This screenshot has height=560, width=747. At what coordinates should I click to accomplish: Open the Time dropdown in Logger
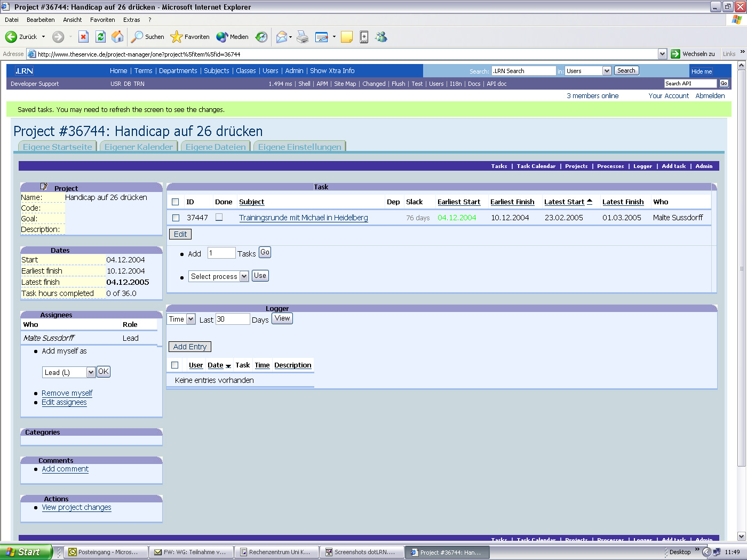(181, 318)
